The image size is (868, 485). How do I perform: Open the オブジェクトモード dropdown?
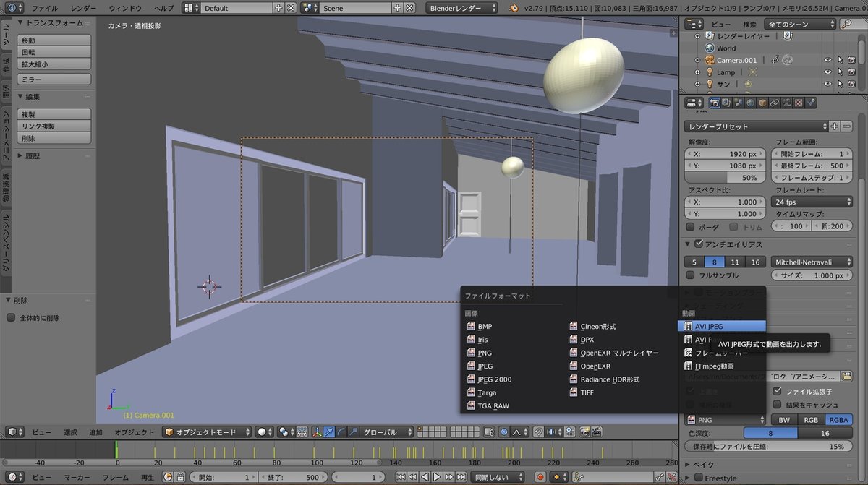click(x=206, y=432)
